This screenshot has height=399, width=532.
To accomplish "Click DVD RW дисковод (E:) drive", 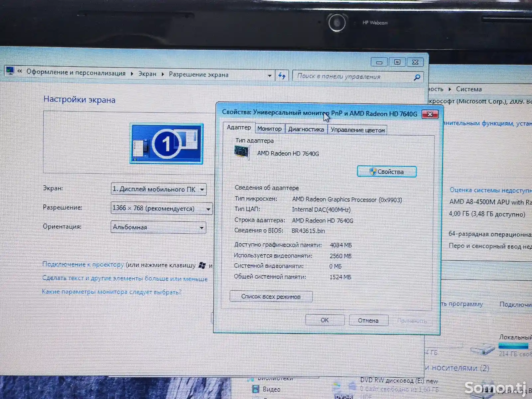I will pyautogui.click(x=399, y=381).
